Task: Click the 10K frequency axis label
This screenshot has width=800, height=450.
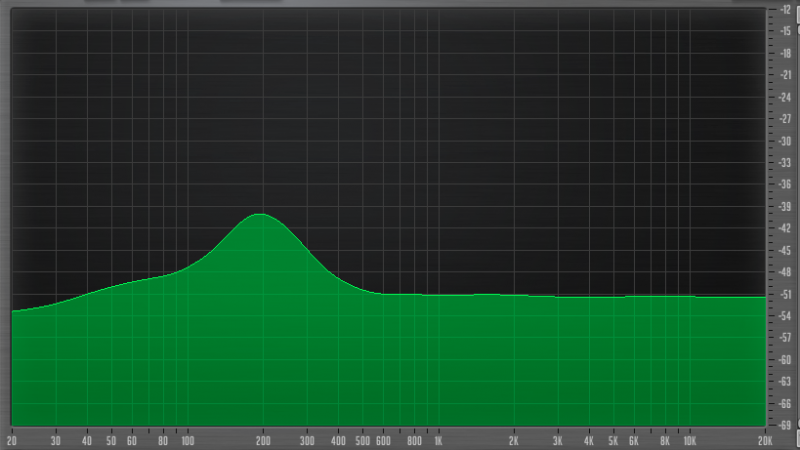Action: [689, 440]
